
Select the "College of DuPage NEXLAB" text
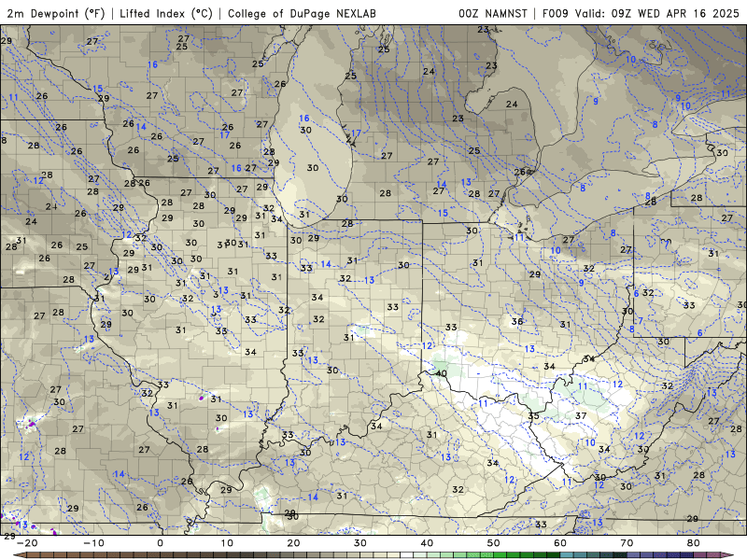(x=302, y=13)
